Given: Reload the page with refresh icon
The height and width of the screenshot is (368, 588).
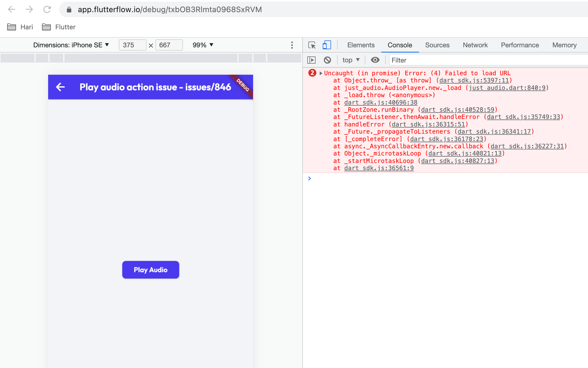Looking at the screenshot, I should pos(47,9).
